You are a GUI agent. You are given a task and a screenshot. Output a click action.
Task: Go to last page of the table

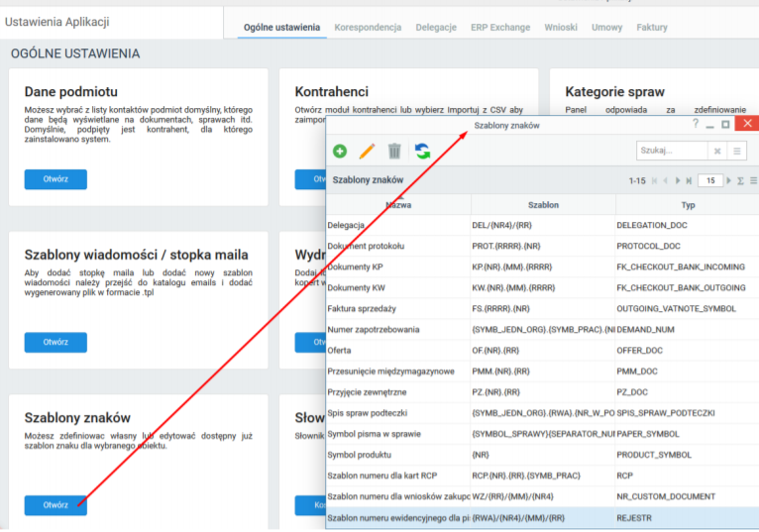click(689, 180)
